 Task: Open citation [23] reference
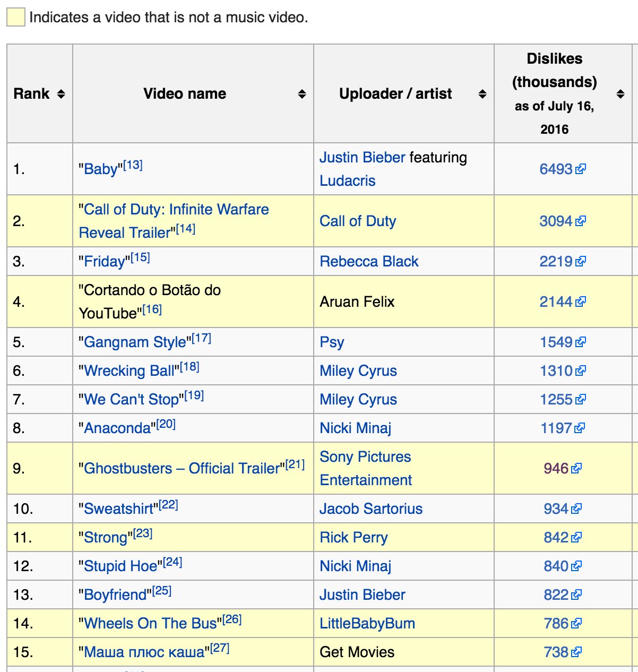[x=143, y=533]
